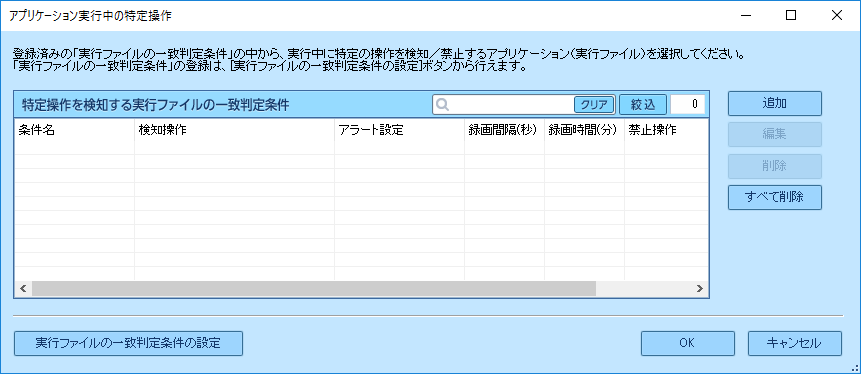Click the クリア button in search box
Viewport: 861px width, 374px height.
(594, 104)
